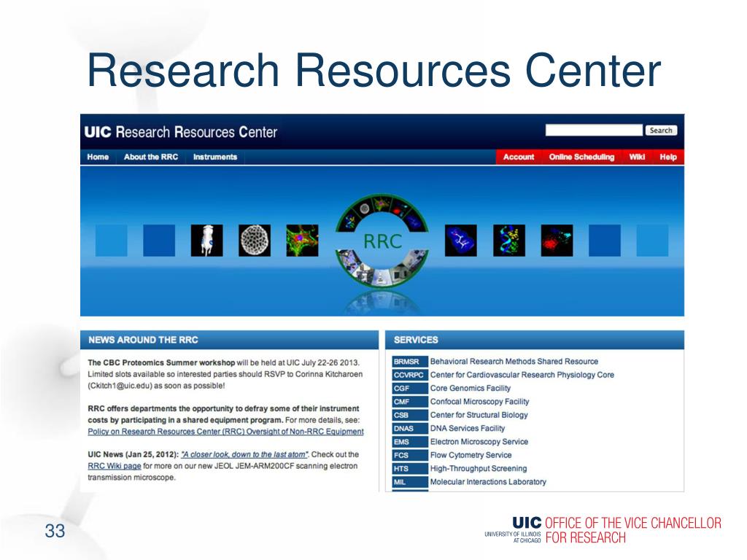The image size is (747, 560).
Task: Click the CGF service badge
Action: coord(410,389)
